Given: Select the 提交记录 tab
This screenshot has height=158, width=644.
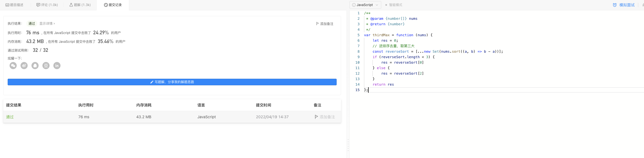Looking at the screenshot, I should [x=113, y=5].
